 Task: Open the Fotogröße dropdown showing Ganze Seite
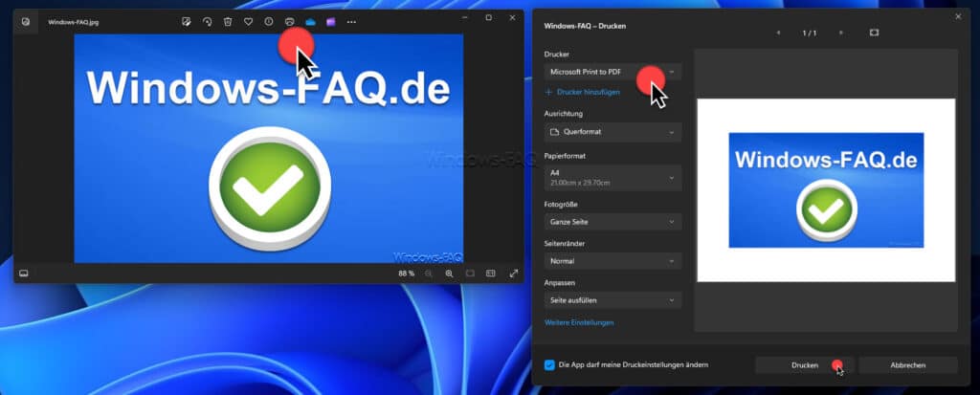click(612, 221)
